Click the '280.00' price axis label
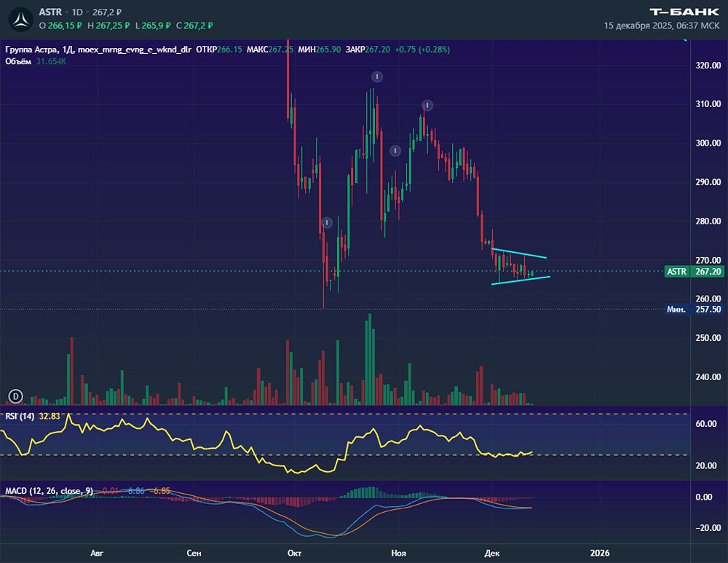 coord(708,221)
